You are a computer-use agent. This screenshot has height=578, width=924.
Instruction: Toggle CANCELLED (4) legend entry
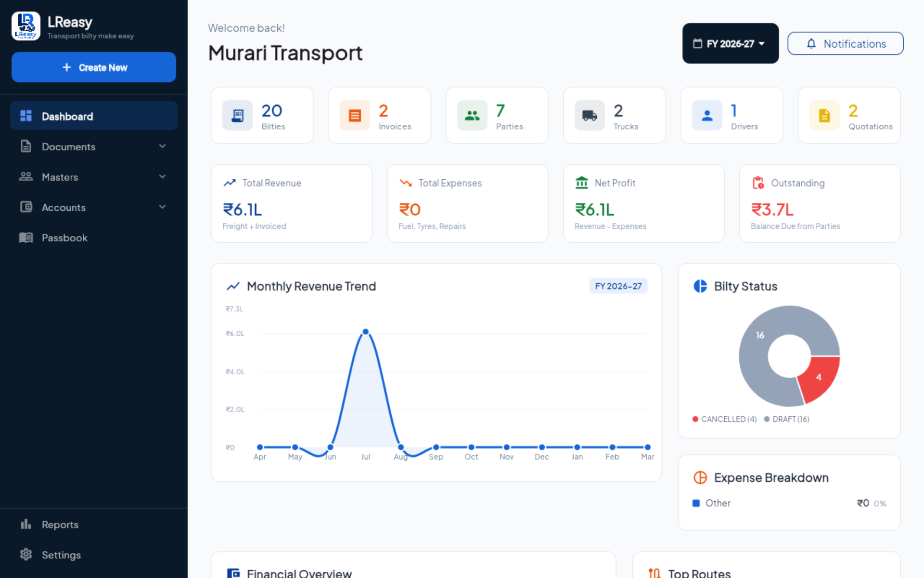tap(725, 419)
